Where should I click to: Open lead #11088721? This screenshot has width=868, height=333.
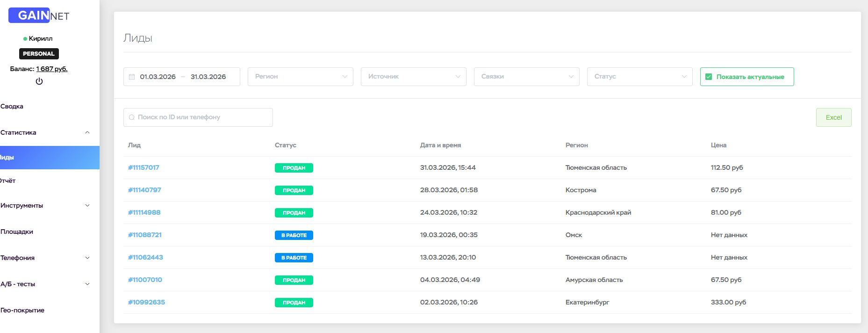click(145, 235)
